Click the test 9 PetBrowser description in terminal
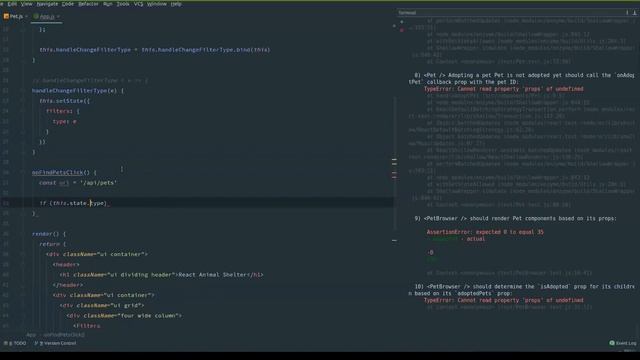640x360 pixels. [x=516, y=218]
